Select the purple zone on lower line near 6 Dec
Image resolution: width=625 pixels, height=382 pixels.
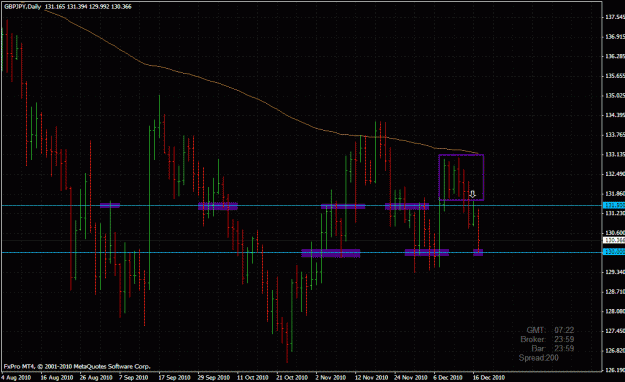(x=427, y=252)
